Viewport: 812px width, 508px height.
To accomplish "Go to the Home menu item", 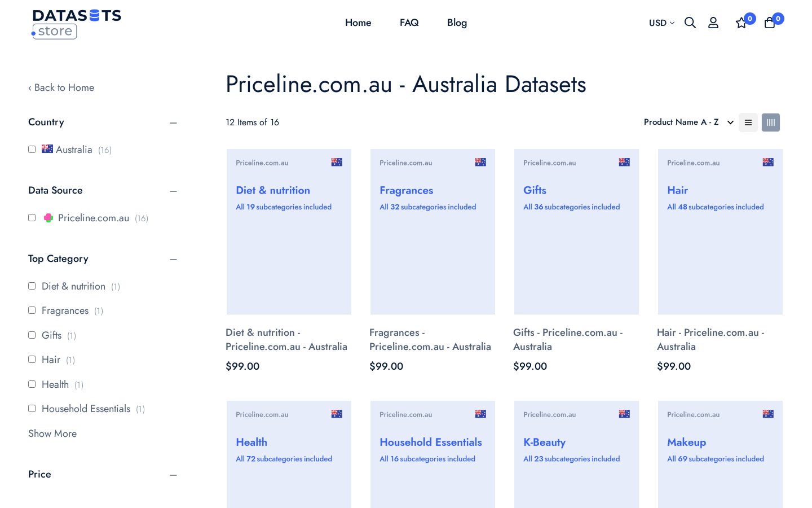I will click(x=358, y=23).
